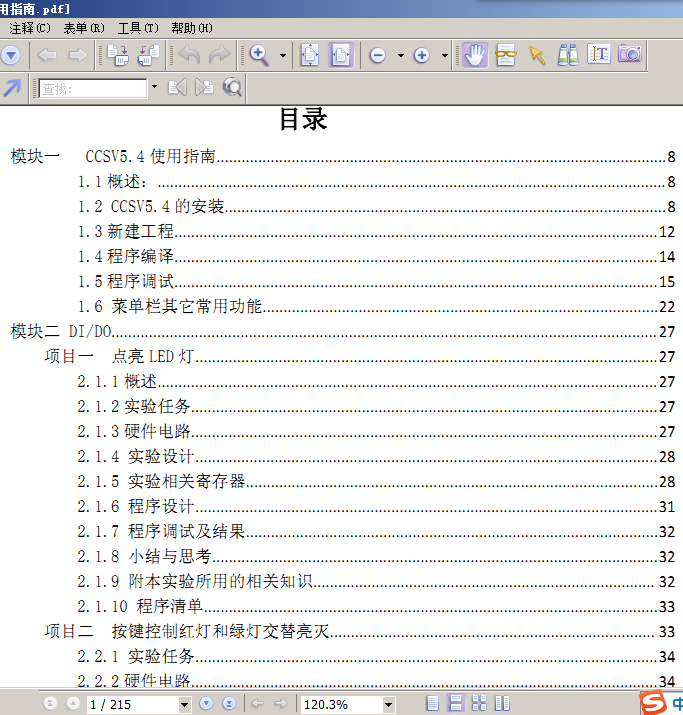
Task: Click the redo arrow icon
Action: (219, 56)
